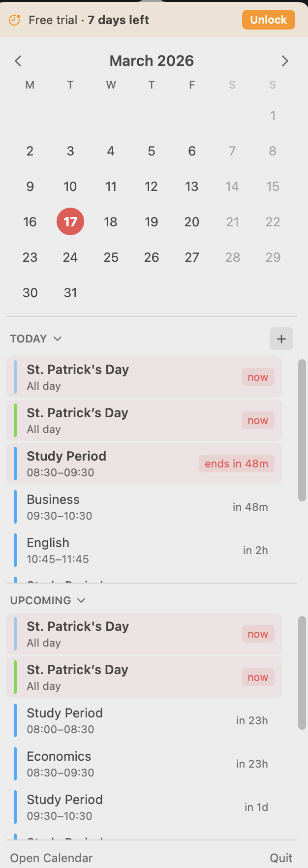Collapse the TODAY section chevron
The image size is (308, 868).
[x=58, y=339]
